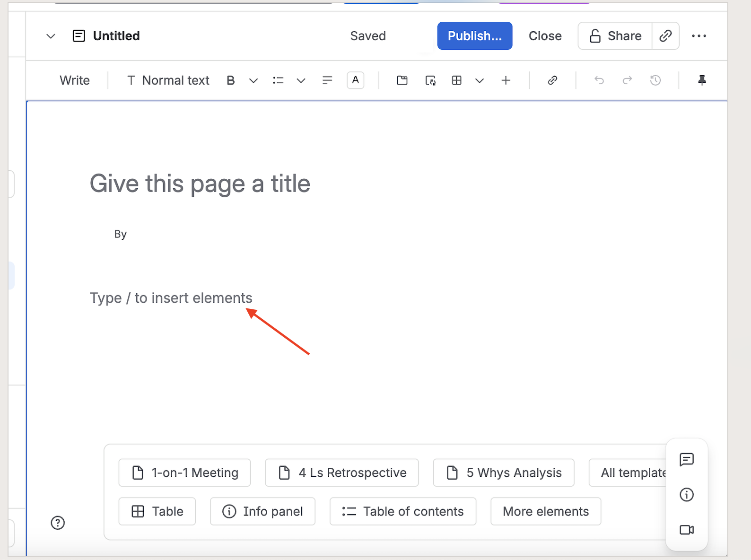Image resolution: width=751 pixels, height=560 pixels.
Task: Open version history clock icon
Action: click(x=655, y=80)
